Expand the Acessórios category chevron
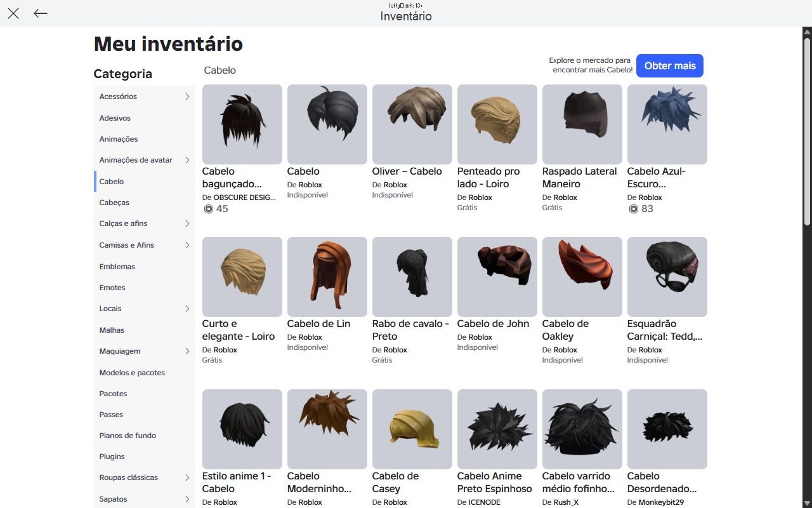Screen dimensions: 812x508 (187, 97)
